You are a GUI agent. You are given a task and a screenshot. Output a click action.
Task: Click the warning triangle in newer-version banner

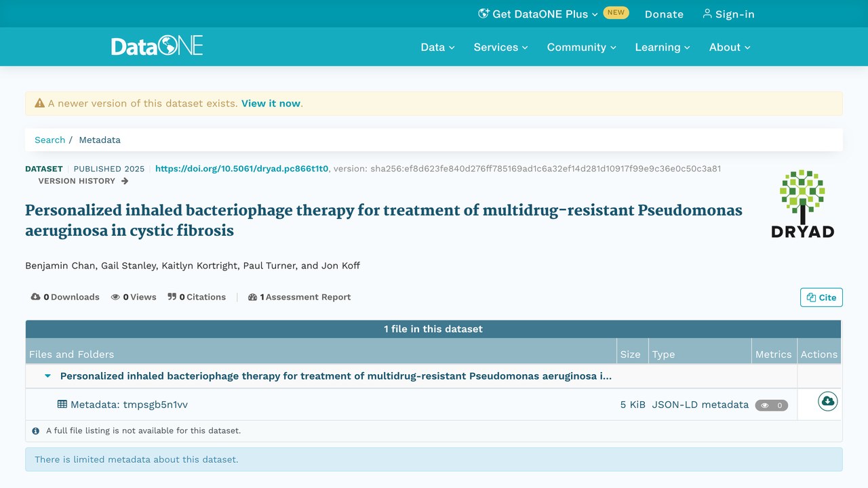point(40,104)
